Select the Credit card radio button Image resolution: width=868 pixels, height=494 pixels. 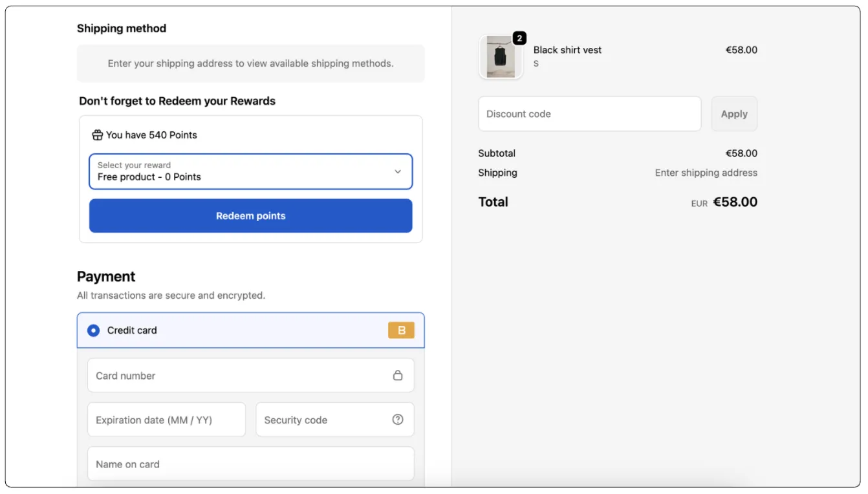(x=94, y=330)
